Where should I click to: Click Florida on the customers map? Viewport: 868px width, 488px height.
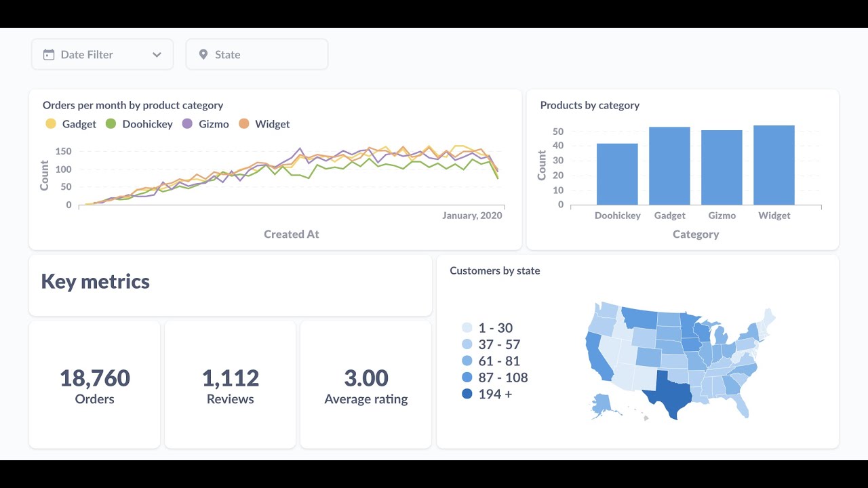[x=741, y=405]
